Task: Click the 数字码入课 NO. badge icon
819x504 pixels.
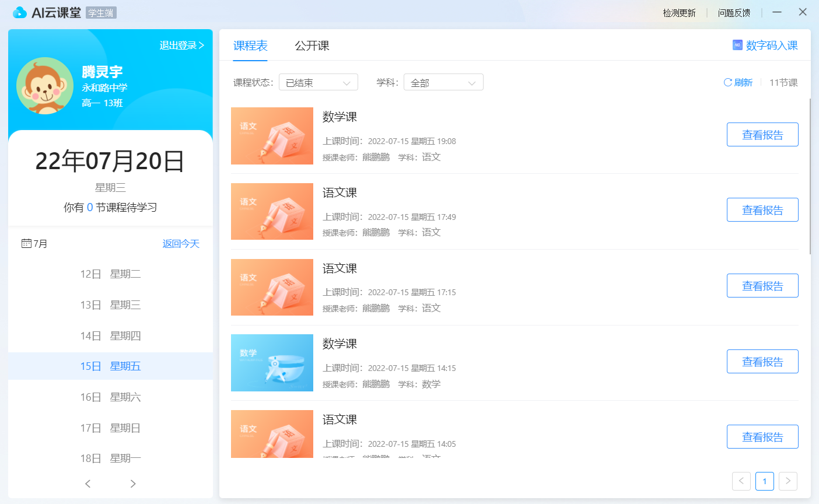Action: tap(737, 45)
